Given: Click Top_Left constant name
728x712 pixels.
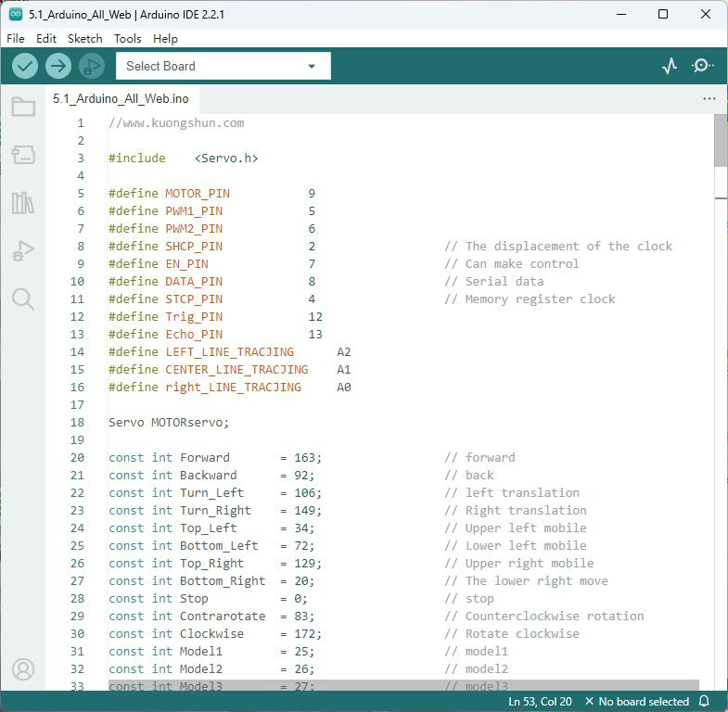Looking at the screenshot, I should click(x=209, y=528).
